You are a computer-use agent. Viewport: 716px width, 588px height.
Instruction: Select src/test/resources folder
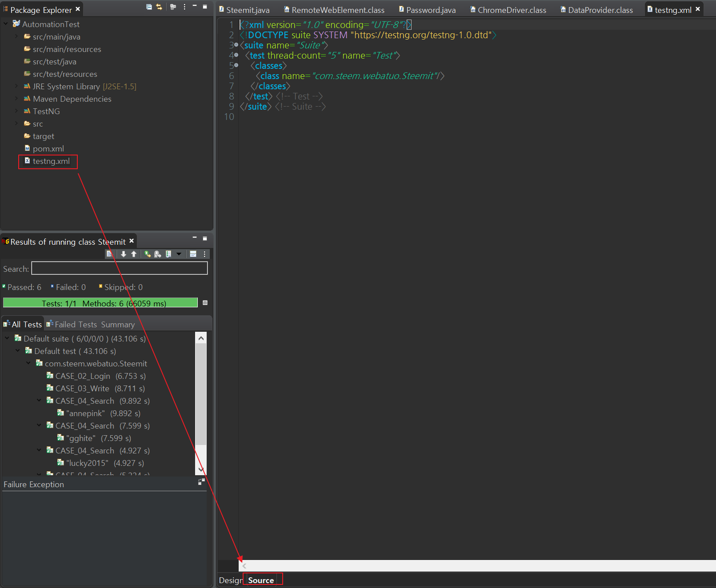[60, 74]
